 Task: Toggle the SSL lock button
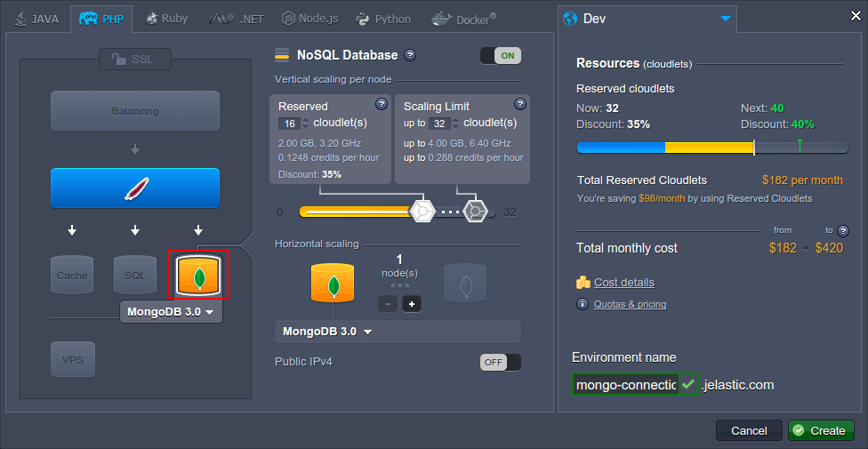135,60
